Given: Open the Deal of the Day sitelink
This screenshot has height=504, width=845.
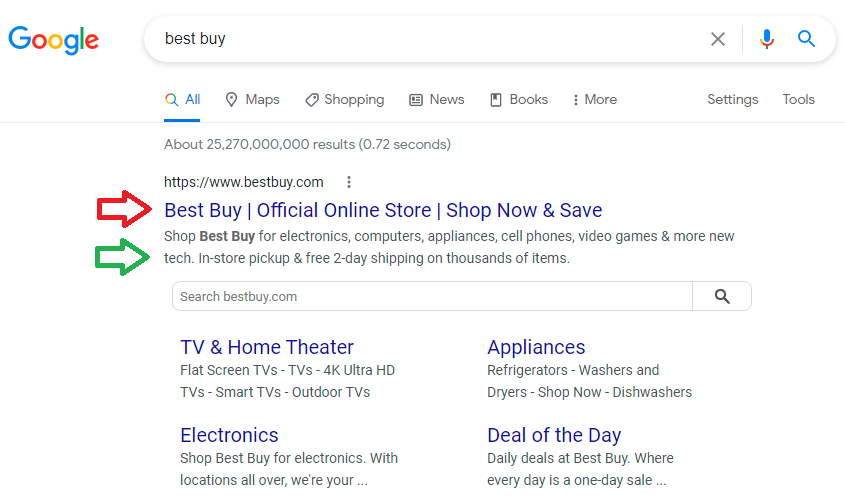Looking at the screenshot, I should click(554, 435).
